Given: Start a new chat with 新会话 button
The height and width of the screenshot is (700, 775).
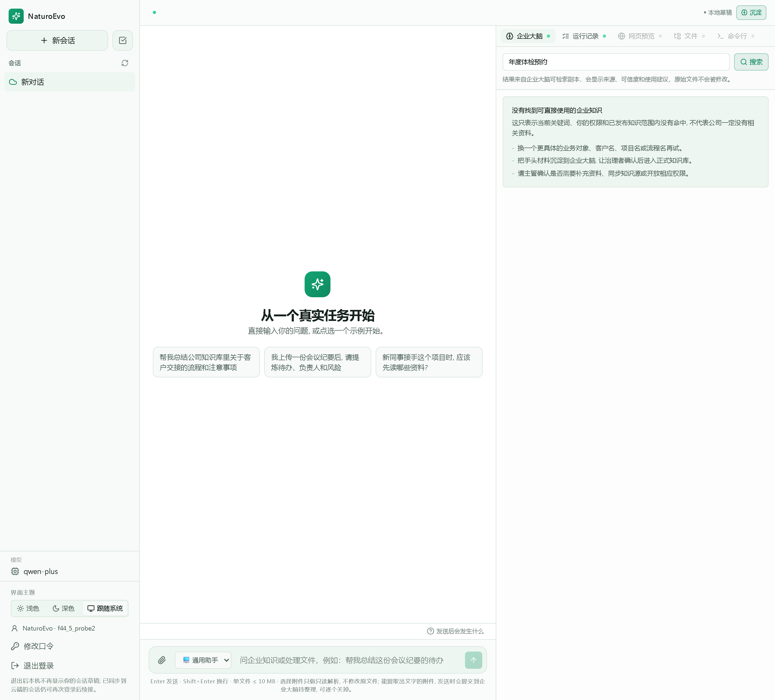Looking at the screenshot, I should (57, 40).
